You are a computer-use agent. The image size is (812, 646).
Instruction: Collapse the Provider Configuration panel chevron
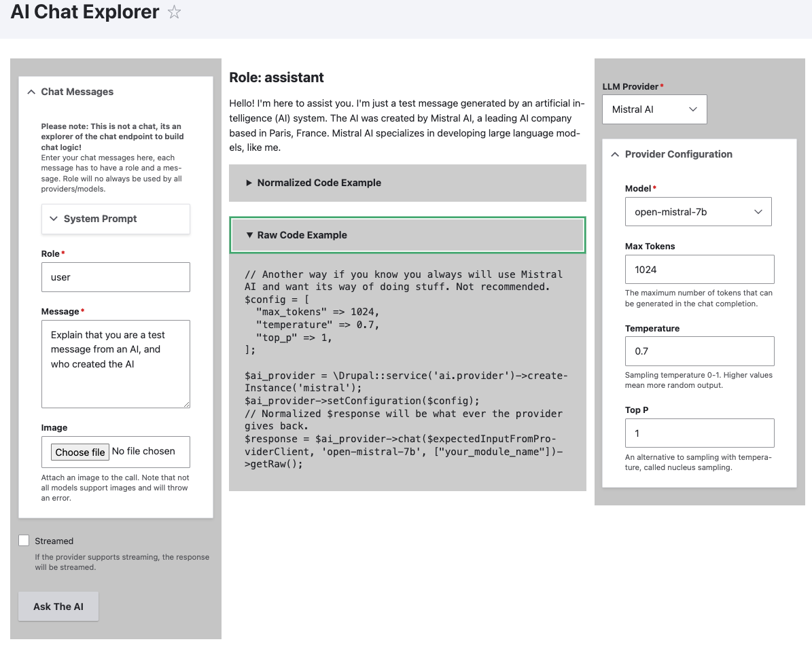coord(615,154)
